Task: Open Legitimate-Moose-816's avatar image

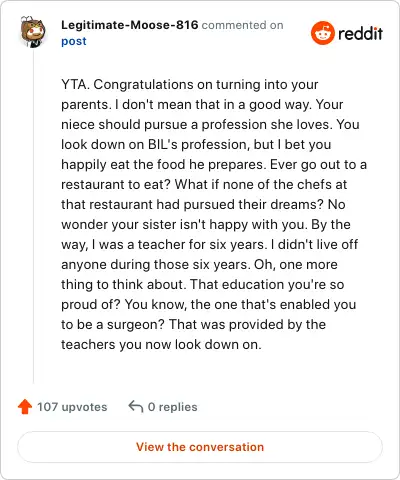Action: click(33, 32)
